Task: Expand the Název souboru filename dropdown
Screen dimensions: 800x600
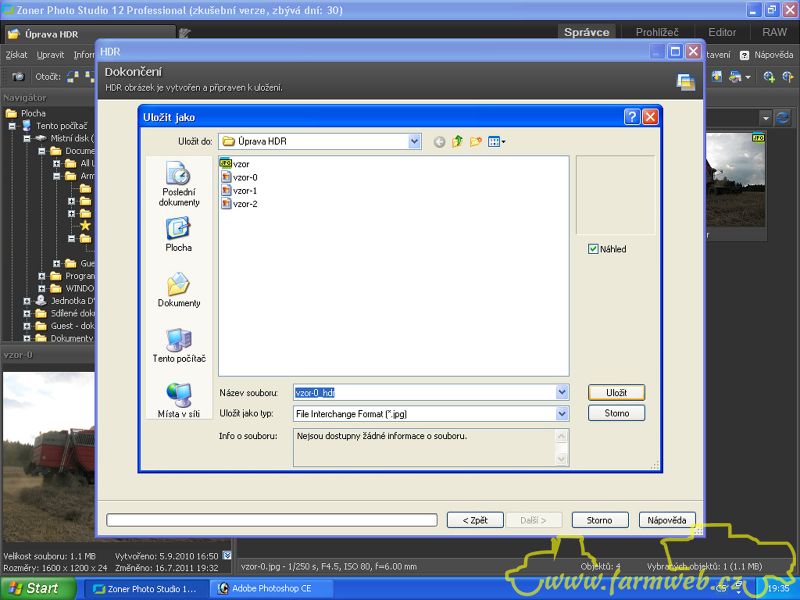Action: pyautogui.click(x=561, y=393)
